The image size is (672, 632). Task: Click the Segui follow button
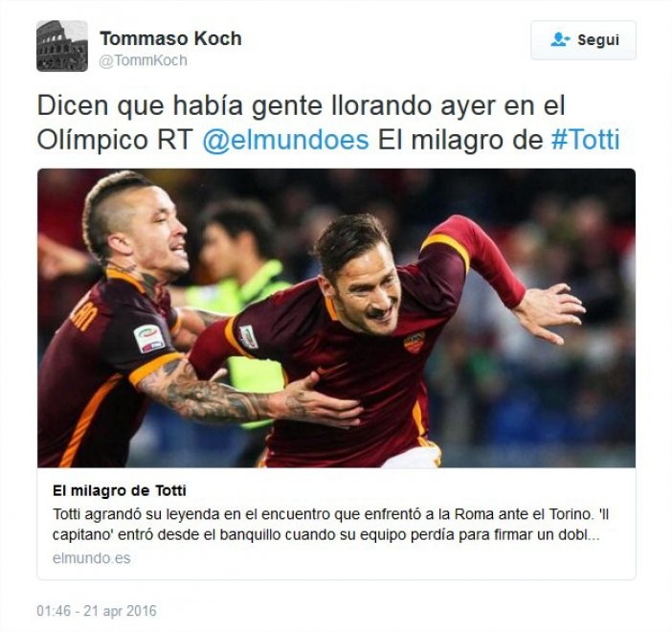583,40
